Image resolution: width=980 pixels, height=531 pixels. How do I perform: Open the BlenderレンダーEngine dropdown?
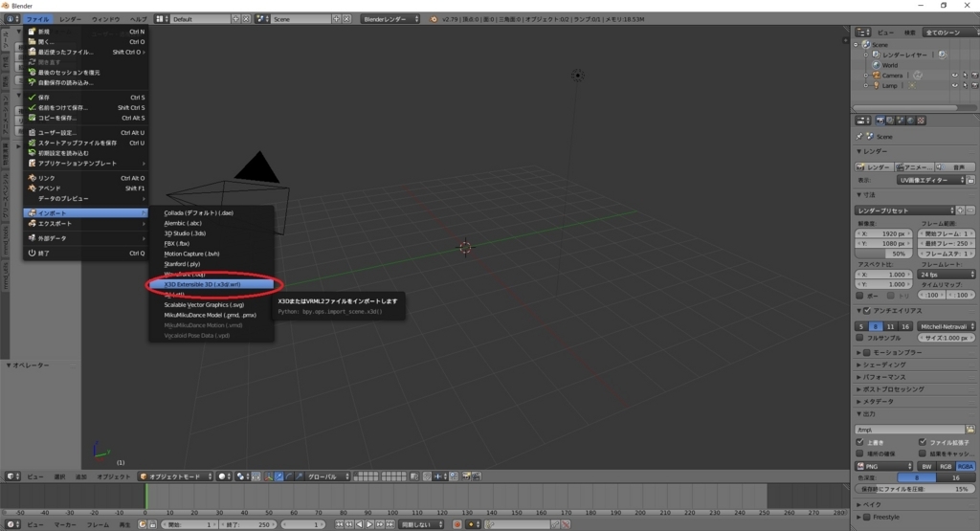click(x=390, y=19)
